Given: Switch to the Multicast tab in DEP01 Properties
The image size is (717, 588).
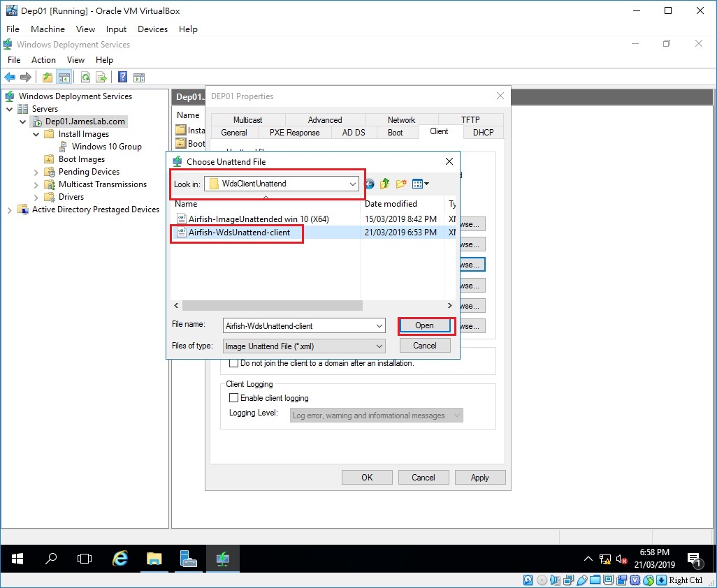Looking at the screenshot, I should [x=247, y=119].
